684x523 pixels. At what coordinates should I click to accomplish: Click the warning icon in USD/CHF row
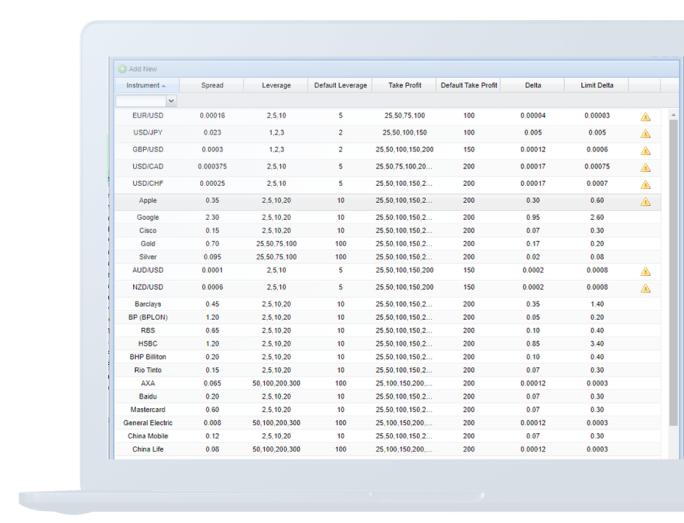click(646, 185)
